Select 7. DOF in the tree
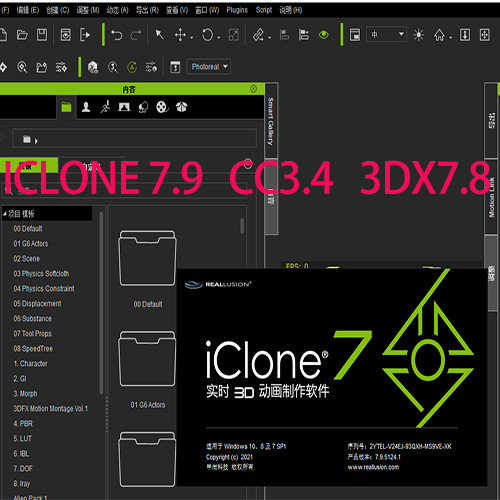This screenshot has width=500, height=500. [23, 469]
